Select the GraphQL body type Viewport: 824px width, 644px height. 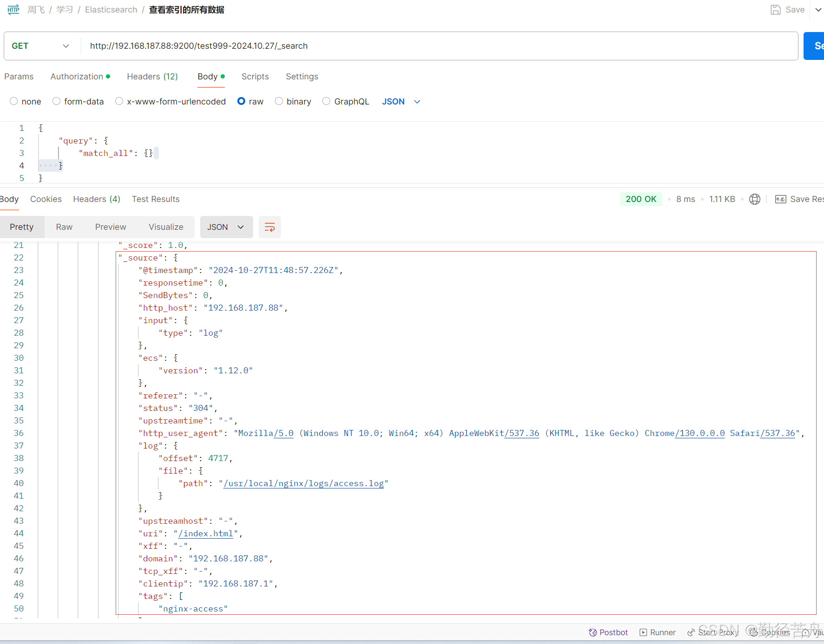click(327, 101)
